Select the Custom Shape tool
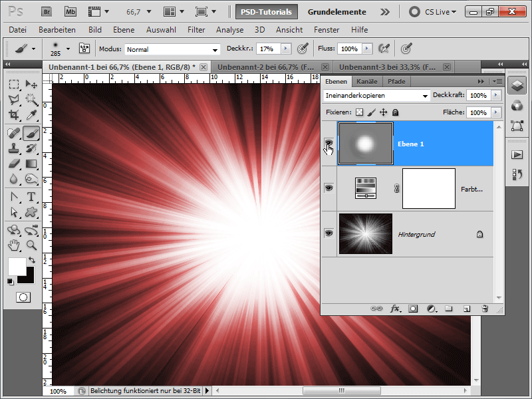The height and width of the screenshot is (399, 532). pos(31,212)
